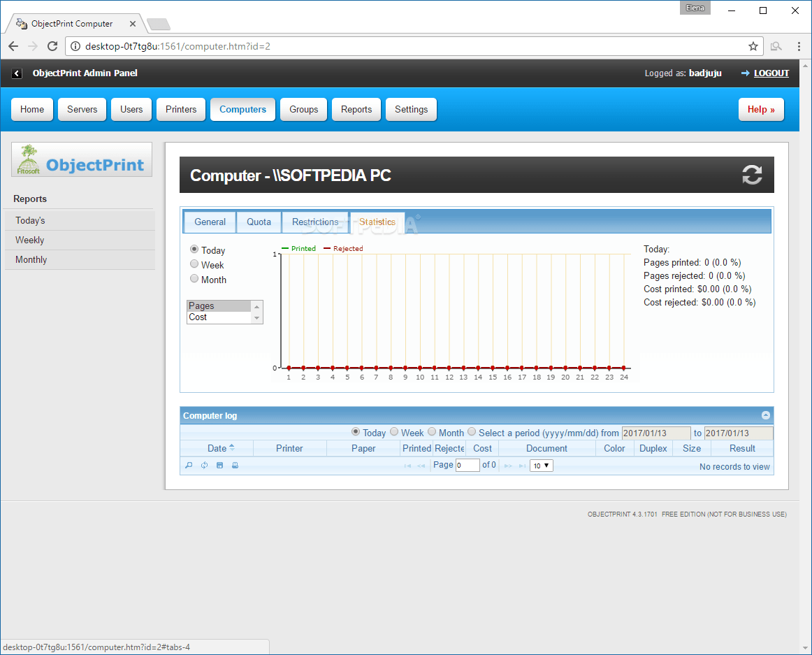Sort log by Date column arrow
Image resolution: width=812 pixels, height=655 pixels.
click(x=231, y=447)
